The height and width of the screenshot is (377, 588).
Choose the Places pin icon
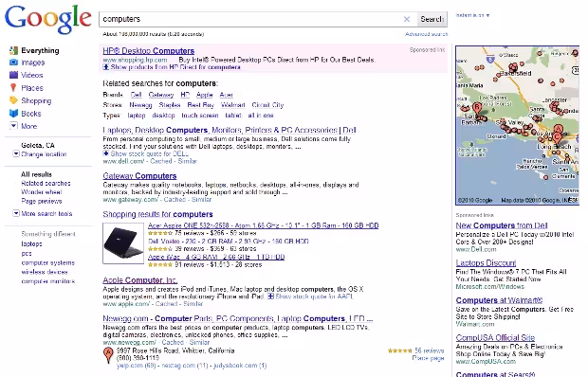pyautogui.click(x=13, y=87)
